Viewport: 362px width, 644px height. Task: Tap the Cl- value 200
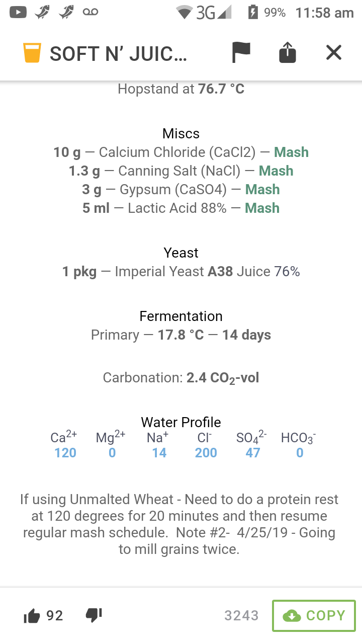pos(206,453)
